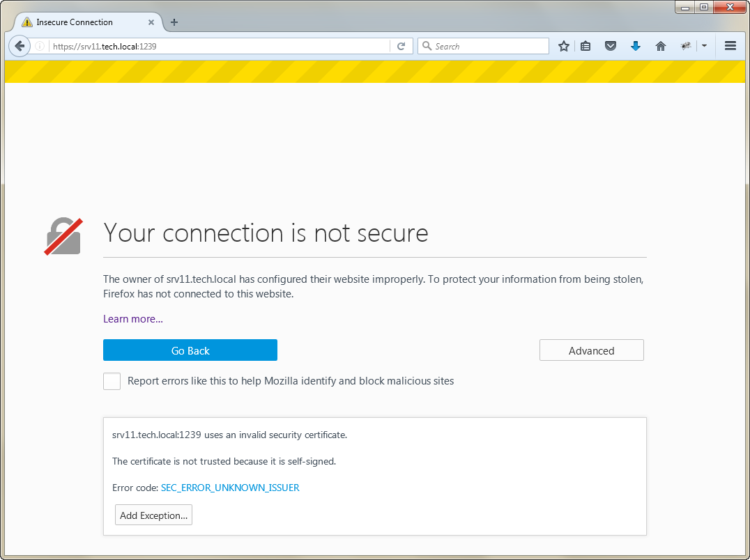Bookmark this page with the star icon
This screenshot has height=560, width=750.
[563, 46]
